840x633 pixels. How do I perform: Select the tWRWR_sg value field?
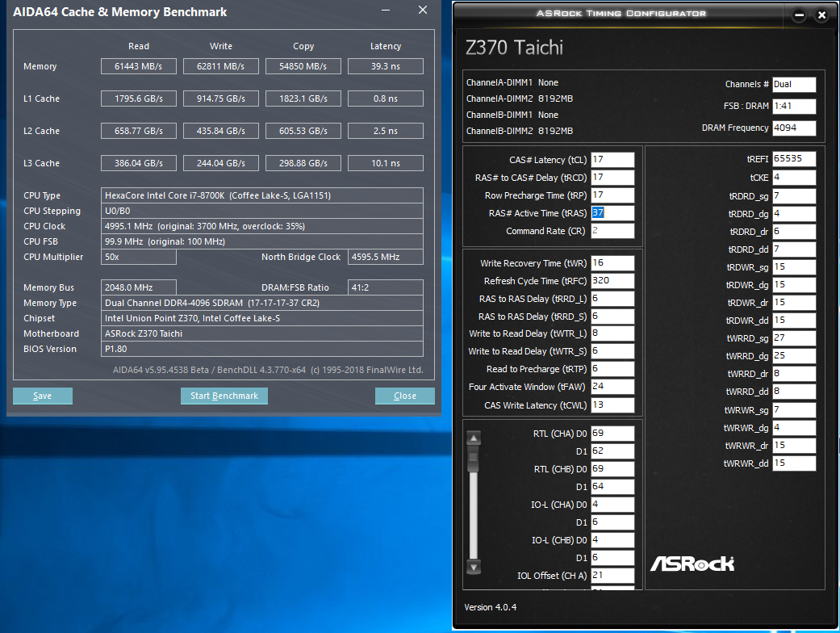pyautogui.click(x=794, y=410)
